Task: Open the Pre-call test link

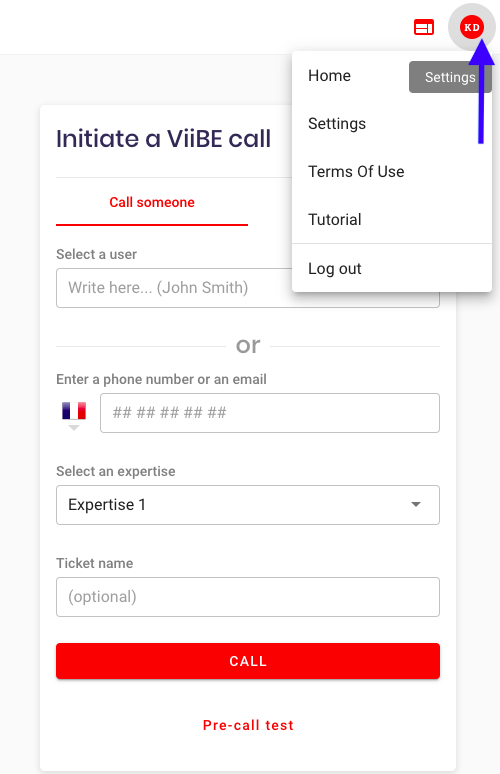Action: [x=248, y=725]
